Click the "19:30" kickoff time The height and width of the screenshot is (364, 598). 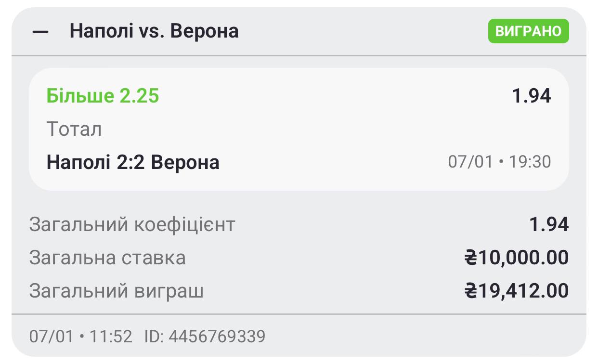[x=530, y=162]
